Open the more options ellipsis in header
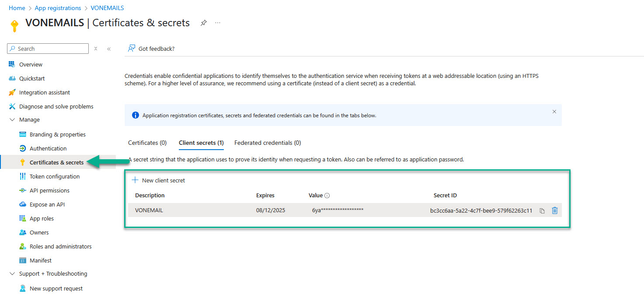 218,23
